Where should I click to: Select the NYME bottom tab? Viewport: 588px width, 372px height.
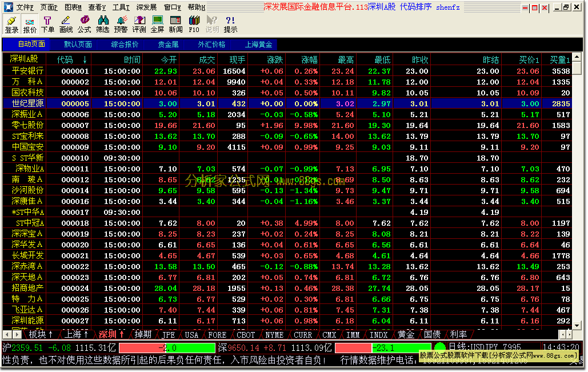point(274,334)
